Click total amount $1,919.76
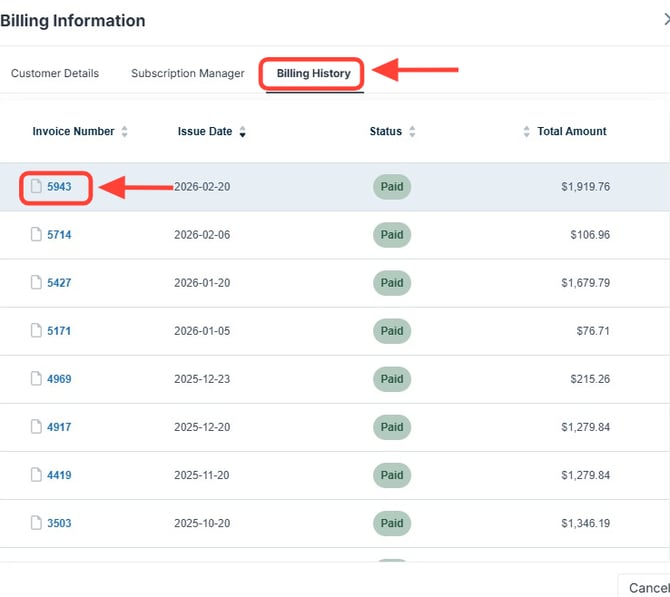The width and height of the screenshot is (670, 597). click(x=585, y=187)
